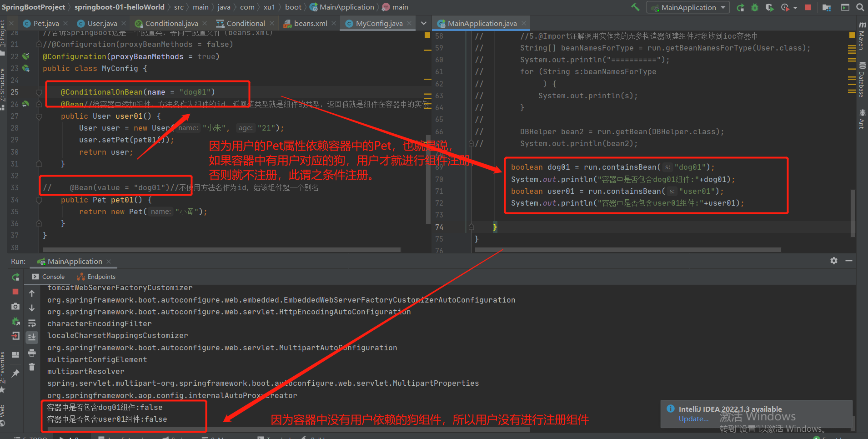The image size is (868, 439).
Task: Click xu1 breadcrumb in navigation bar
Action: [269, 7]
